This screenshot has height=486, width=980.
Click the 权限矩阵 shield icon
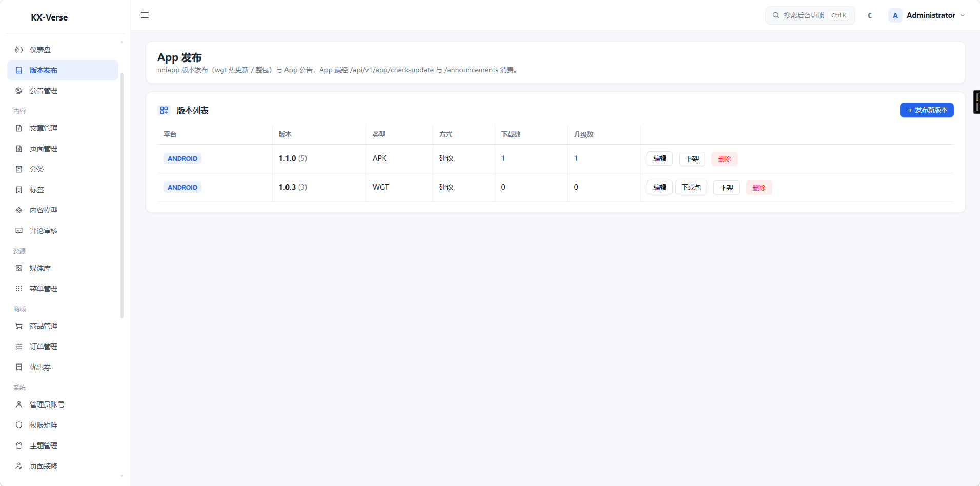coord(19,425)
